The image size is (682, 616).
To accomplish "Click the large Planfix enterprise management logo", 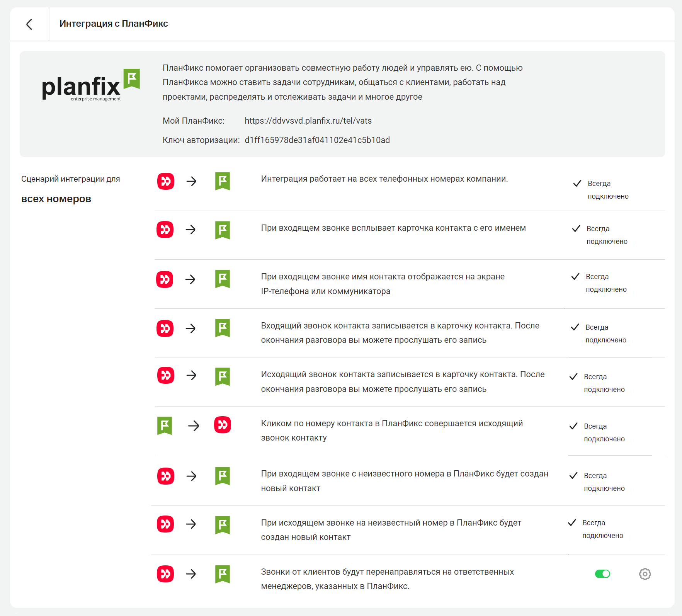I will pyautogui.click(x=91, y=85).
